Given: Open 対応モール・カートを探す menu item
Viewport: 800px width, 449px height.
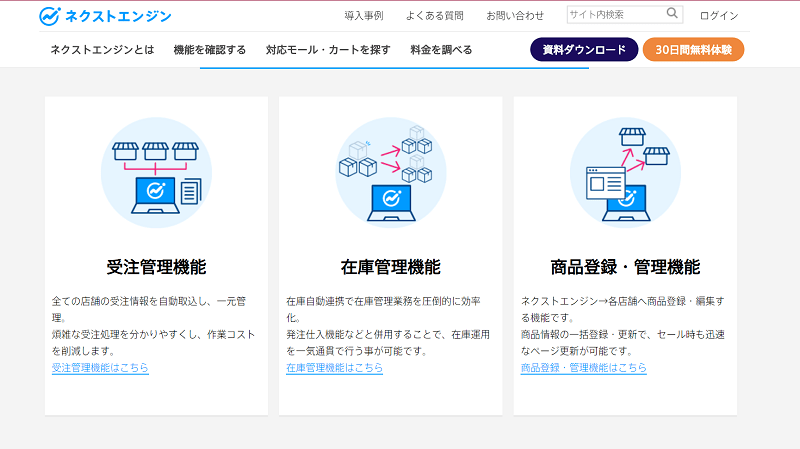Looking at the screenshot, I should (328, 50).
